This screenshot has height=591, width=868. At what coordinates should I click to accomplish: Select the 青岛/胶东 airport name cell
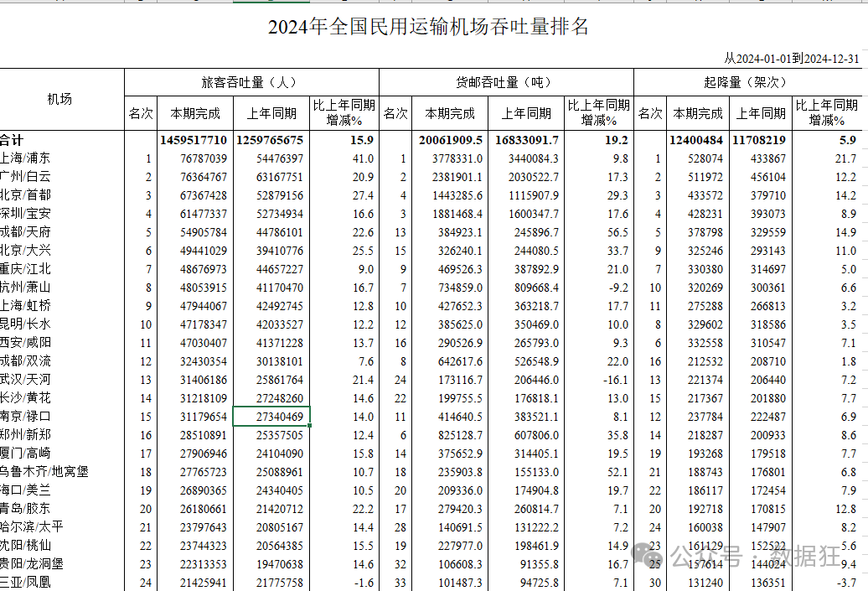point(25,508)
